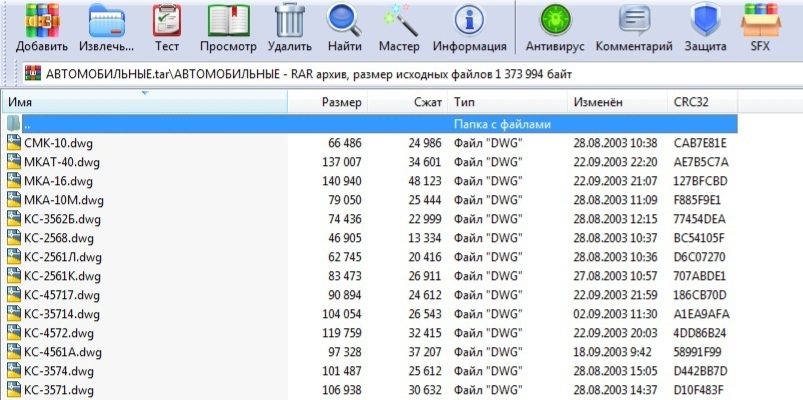This screenshot has width=803, height=400.
Task: Click the Добавить (Add) toolbar icon
Action: click(x=42, y=20)
